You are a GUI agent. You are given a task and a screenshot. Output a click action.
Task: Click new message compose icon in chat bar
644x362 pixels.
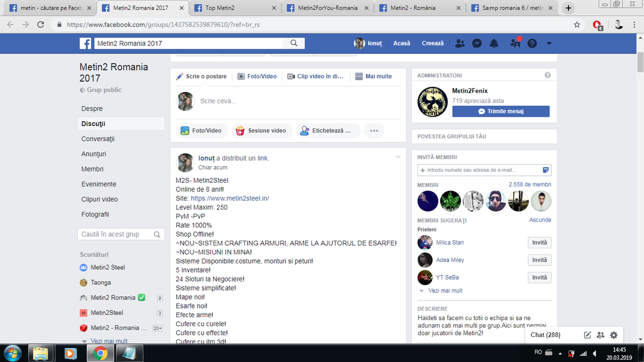pyautogui.click(x=587, y=335)
